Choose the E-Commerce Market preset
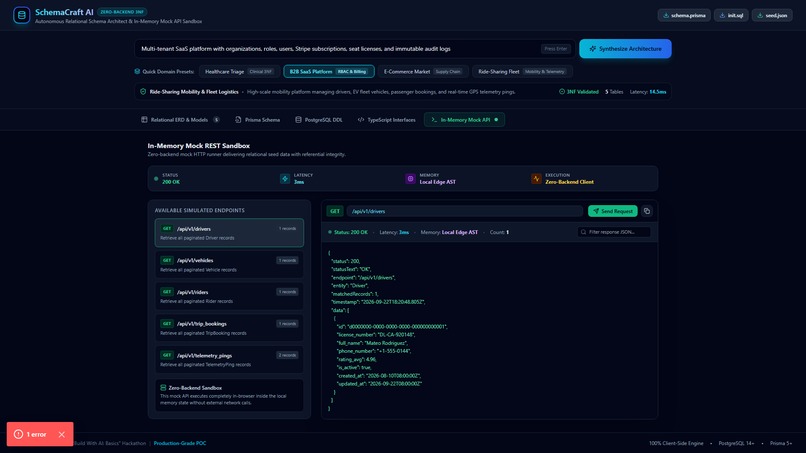 pos(423,71)
